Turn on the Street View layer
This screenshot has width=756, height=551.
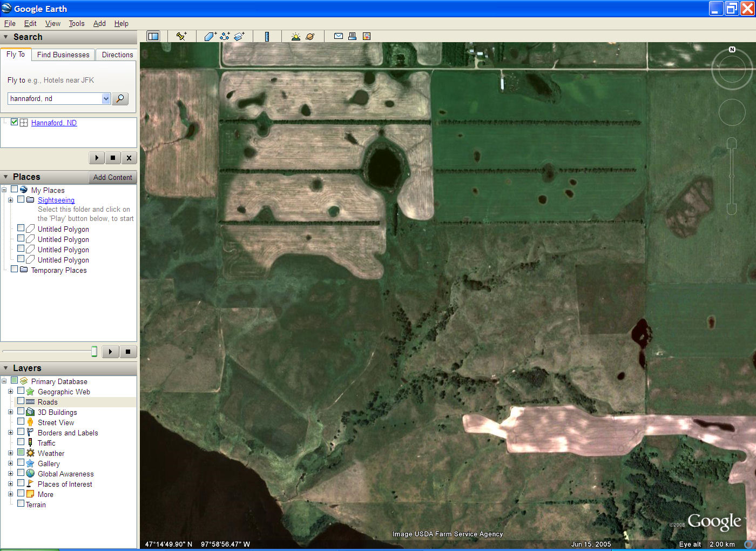[x=21, y=421]
